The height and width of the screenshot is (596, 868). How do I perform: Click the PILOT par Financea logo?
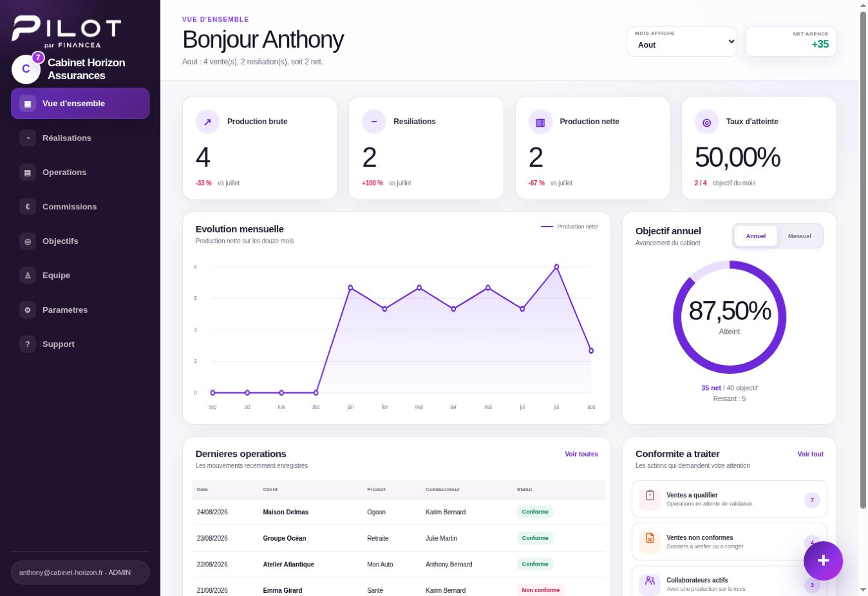click(66, 32)
